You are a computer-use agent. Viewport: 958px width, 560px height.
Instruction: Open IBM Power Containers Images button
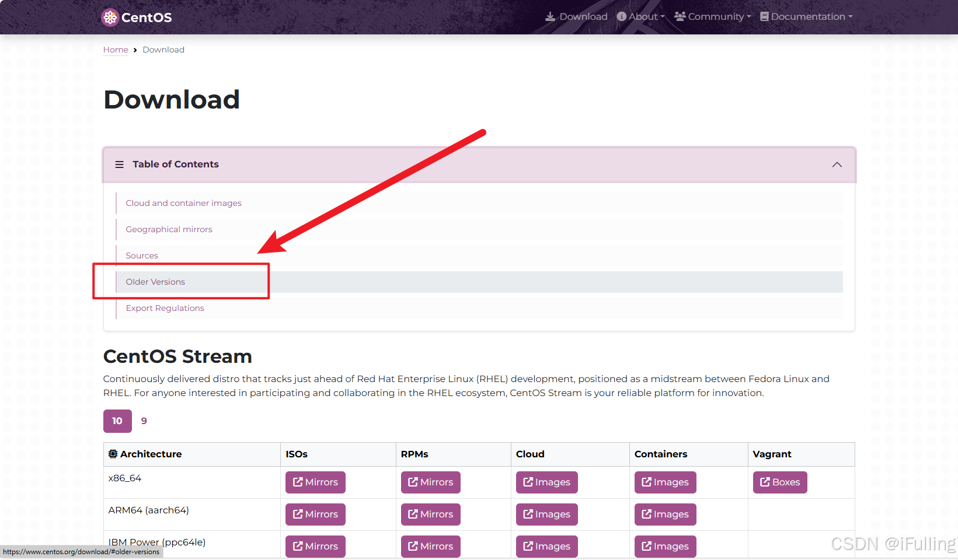click(666, 547)
